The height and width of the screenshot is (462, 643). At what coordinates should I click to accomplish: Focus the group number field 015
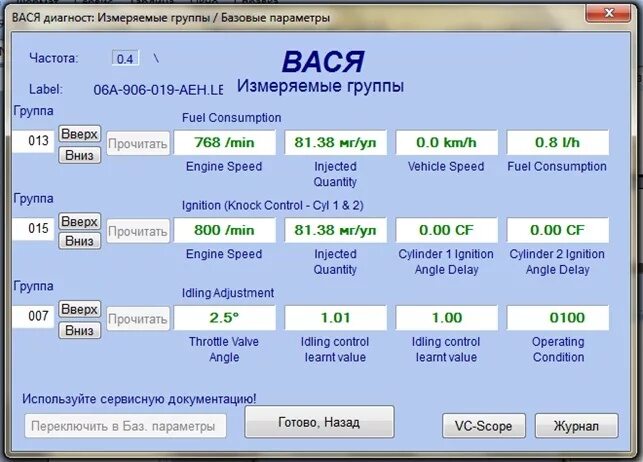(33, 229)
